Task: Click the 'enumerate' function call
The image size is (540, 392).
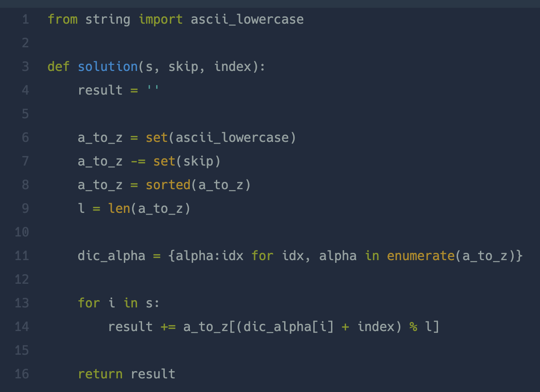Action: point(421,256)
